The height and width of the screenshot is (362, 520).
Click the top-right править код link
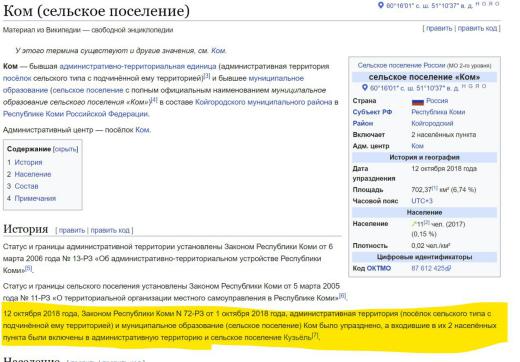pyautogui.click(x=477, y=28)
